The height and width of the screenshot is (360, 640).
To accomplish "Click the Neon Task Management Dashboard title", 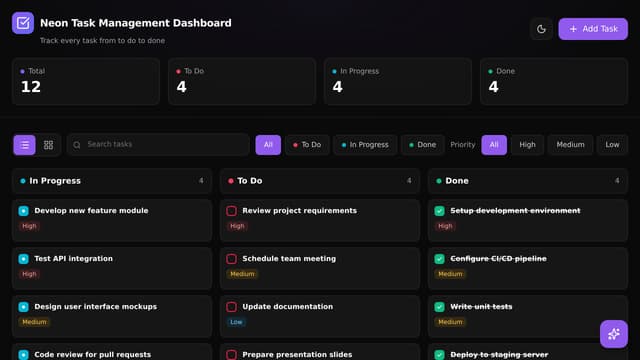I will pyautogui.click(x=136, y=23).
